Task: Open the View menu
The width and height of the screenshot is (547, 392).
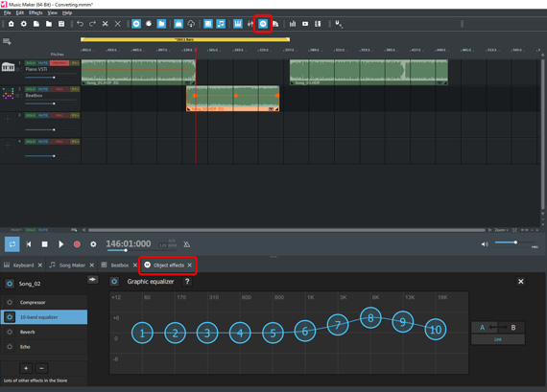Action: 53,12
